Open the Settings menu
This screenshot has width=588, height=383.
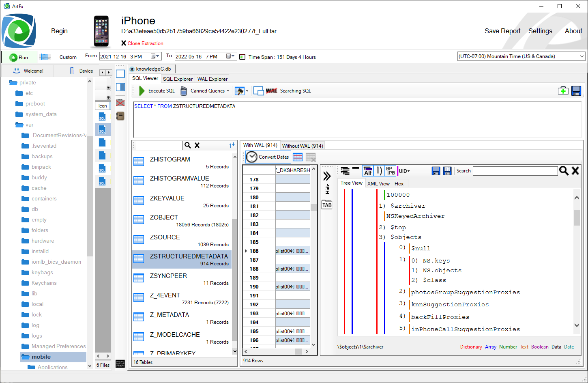(x=540, y=31)
